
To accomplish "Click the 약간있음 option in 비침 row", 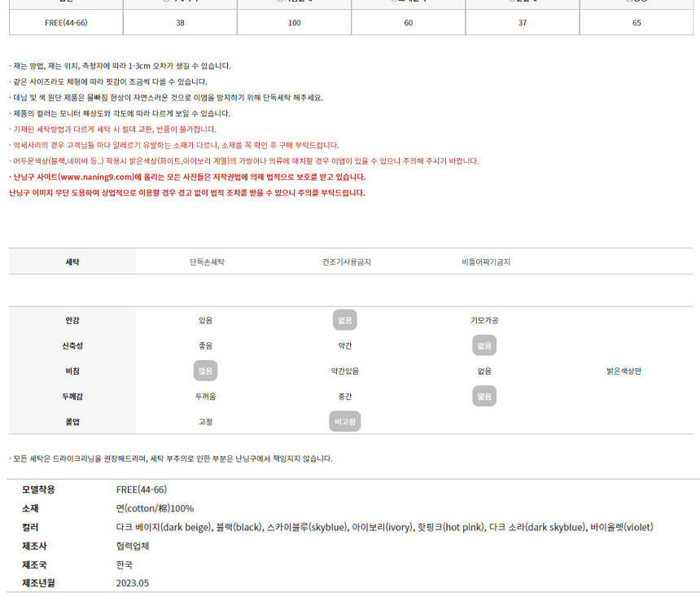I will [x=344, y=371].
